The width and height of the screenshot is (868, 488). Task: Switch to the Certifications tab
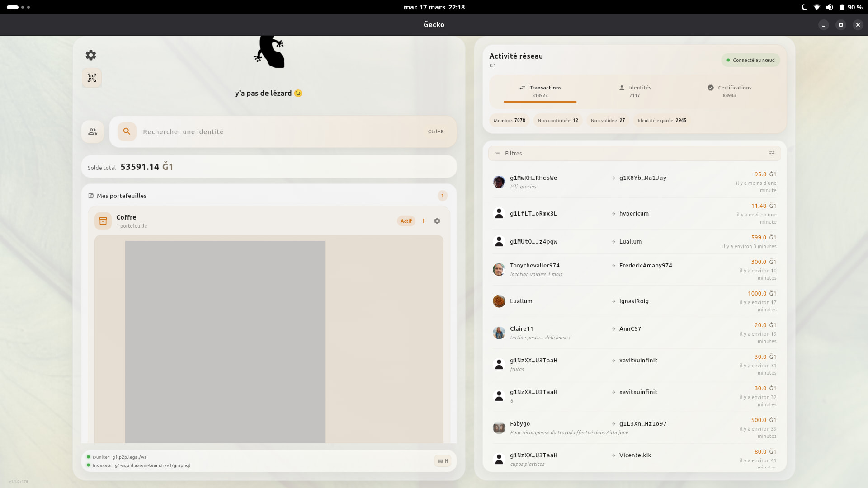[729, 91]
